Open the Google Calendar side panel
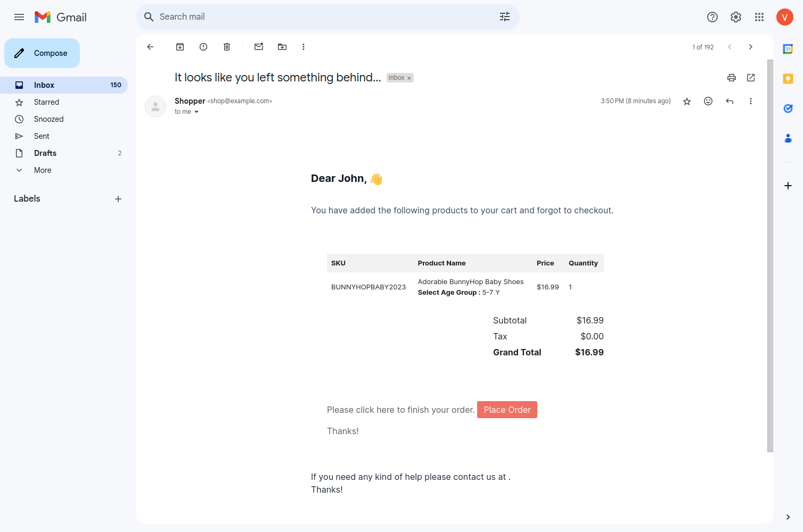The height and width of the screenshot is (532, 803). (x=788, y=49)
